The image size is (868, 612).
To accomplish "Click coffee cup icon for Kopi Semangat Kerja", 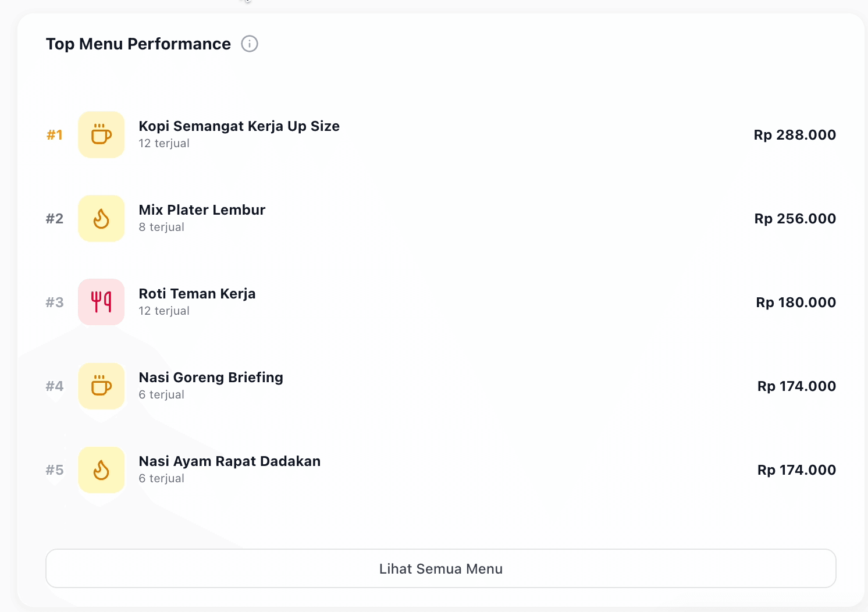I will point(101,134).
